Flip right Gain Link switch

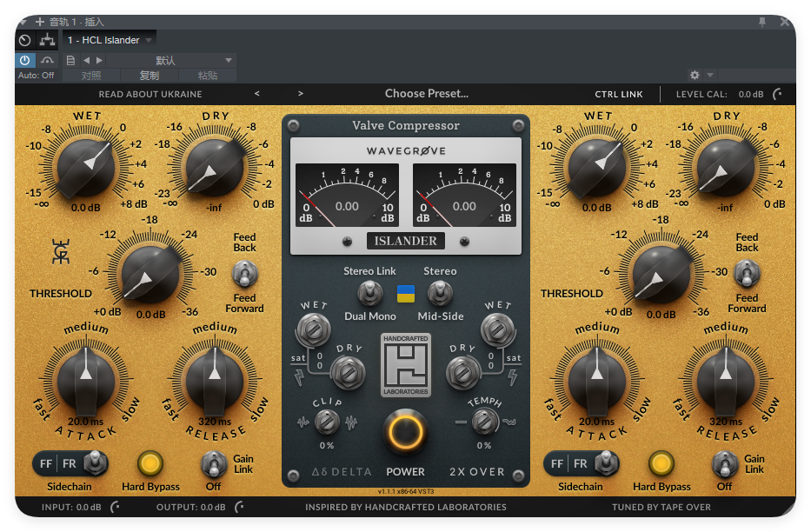click(724, 463)
